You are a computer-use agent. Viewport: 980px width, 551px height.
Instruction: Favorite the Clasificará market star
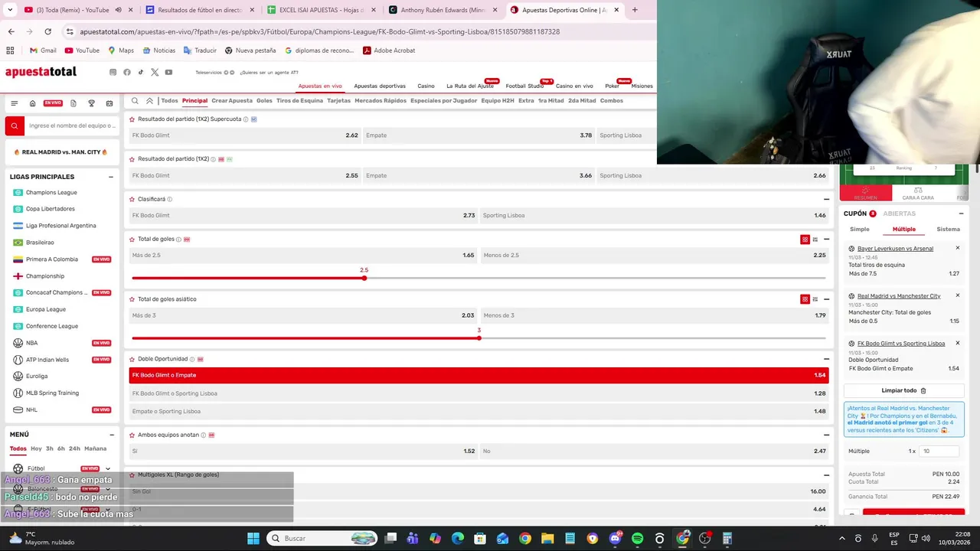132,199
